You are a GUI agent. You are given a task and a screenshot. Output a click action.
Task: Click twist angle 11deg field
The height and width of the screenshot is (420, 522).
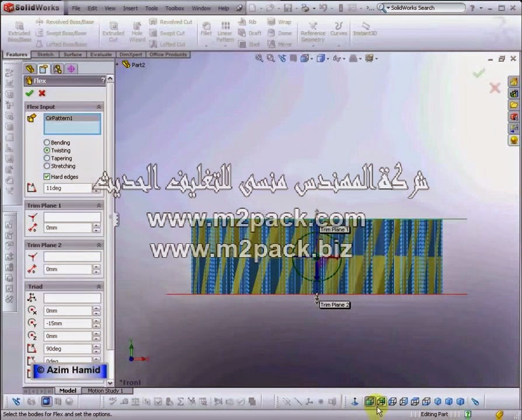coord(68,188)
